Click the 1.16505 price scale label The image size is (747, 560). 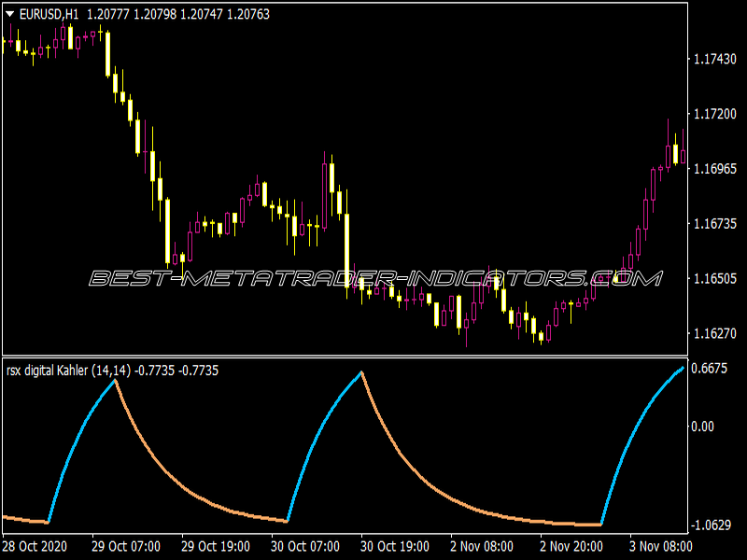714,278
